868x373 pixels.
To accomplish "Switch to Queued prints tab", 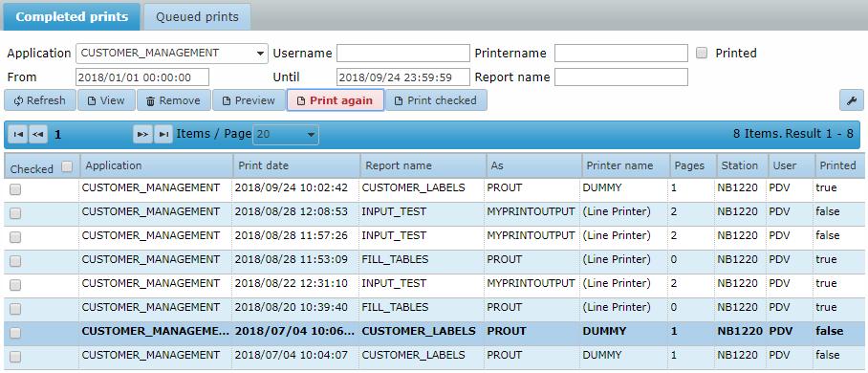I will click(197, 16).
